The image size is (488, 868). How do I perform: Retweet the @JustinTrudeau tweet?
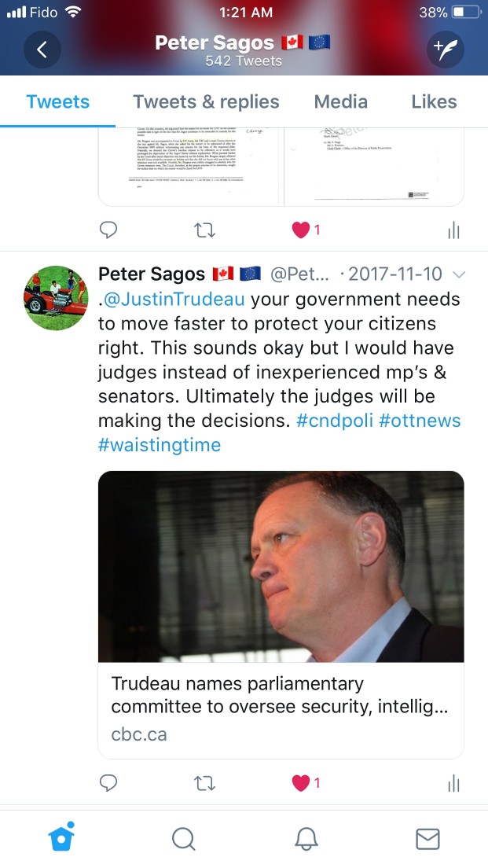tap(205, 783)
